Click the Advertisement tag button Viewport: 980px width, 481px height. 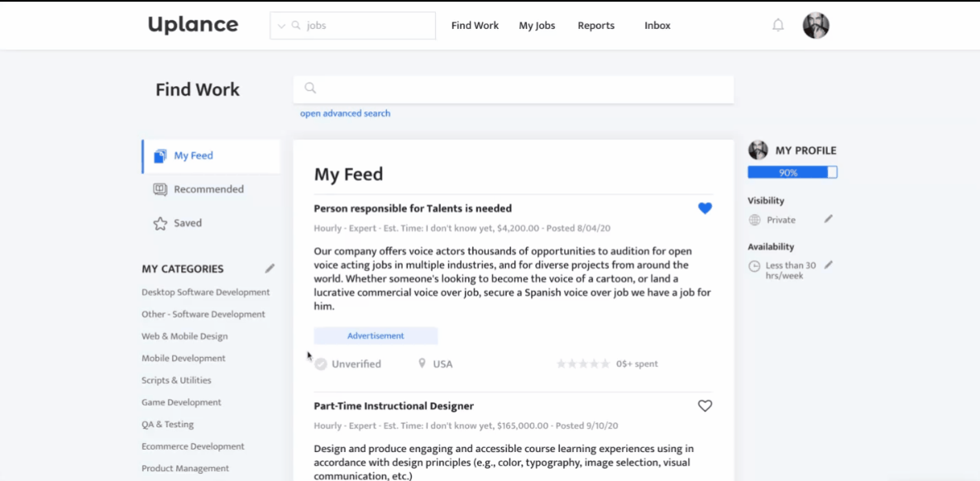click(x=375, y=336)
